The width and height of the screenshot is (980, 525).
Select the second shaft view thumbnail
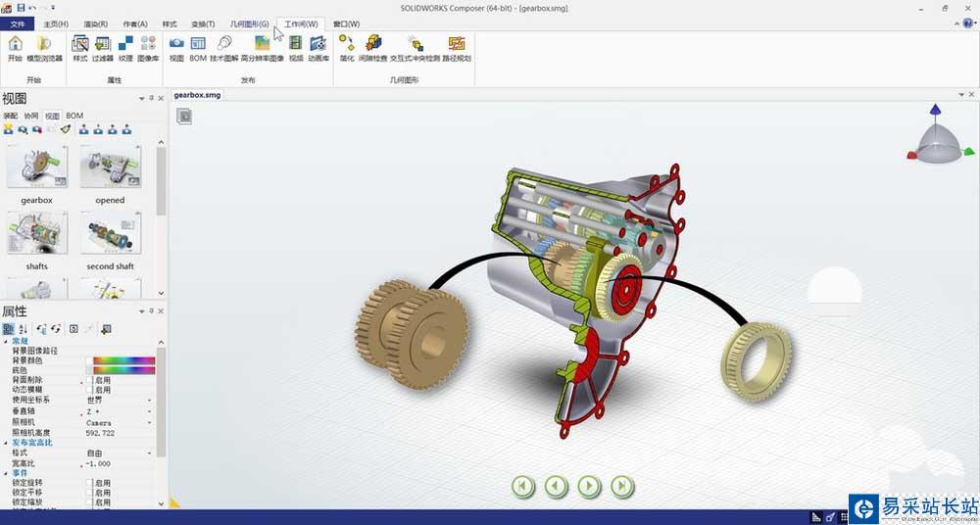tap(111, 233)
